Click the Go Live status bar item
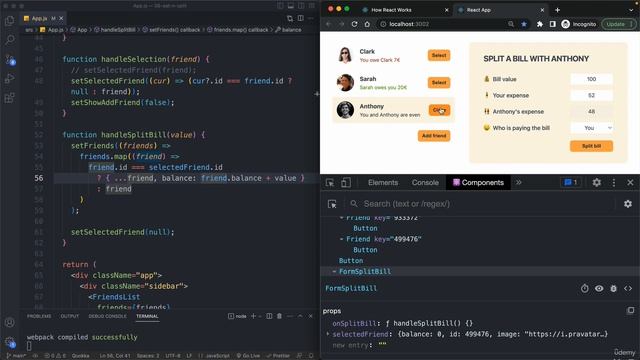The image size is (640, 360). pos(248,356)
